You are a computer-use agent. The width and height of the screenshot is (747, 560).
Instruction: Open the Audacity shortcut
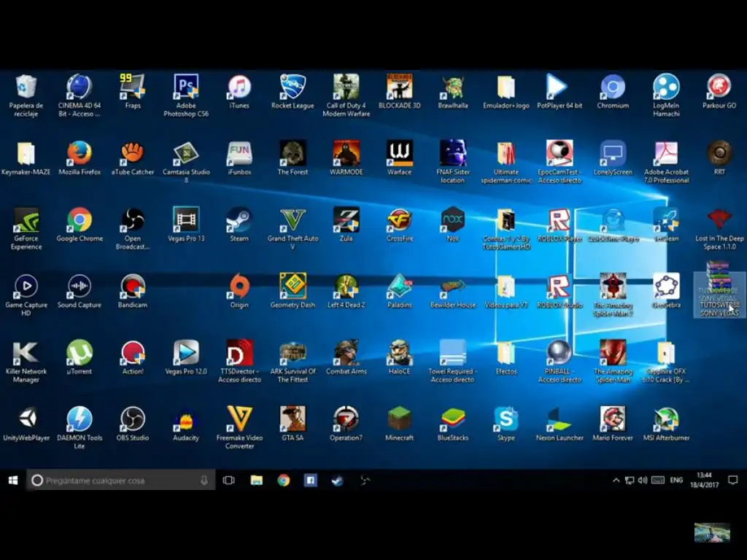click(x=186, y=419)
